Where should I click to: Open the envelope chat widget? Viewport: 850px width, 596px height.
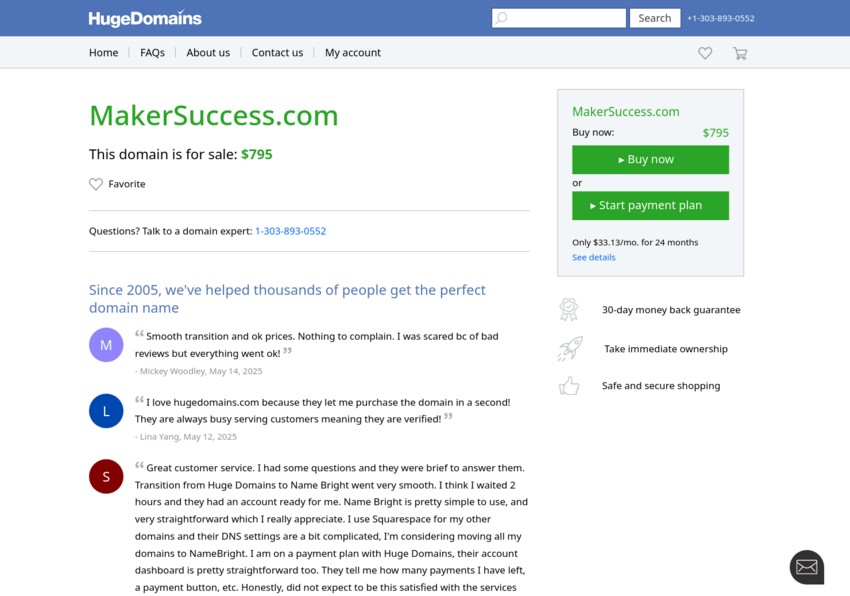pos(807,567)
